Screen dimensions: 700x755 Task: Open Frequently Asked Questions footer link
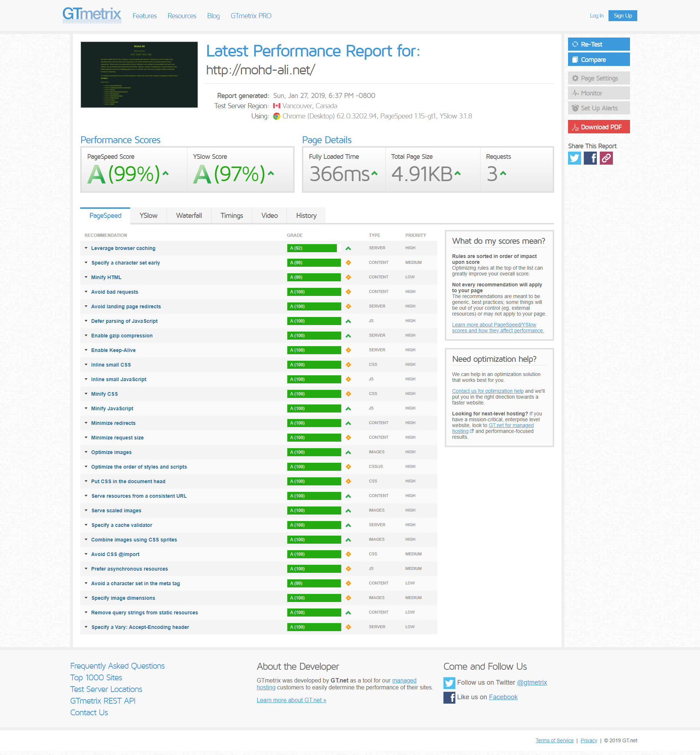pos(117,666)
